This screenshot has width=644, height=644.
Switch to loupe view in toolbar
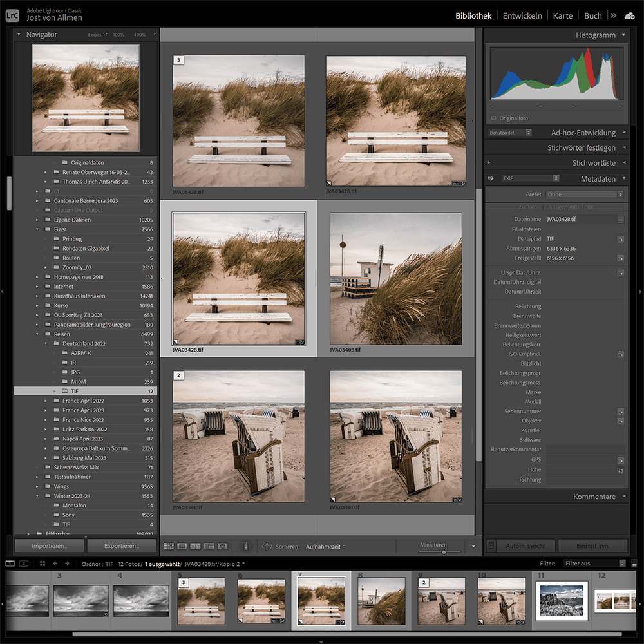point(182,546)
